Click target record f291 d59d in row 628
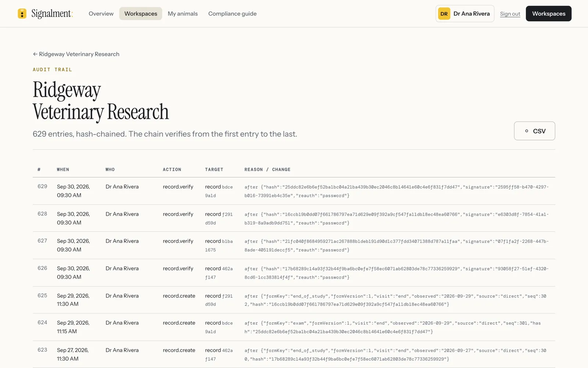588x368 pixels. pos(219,218)
